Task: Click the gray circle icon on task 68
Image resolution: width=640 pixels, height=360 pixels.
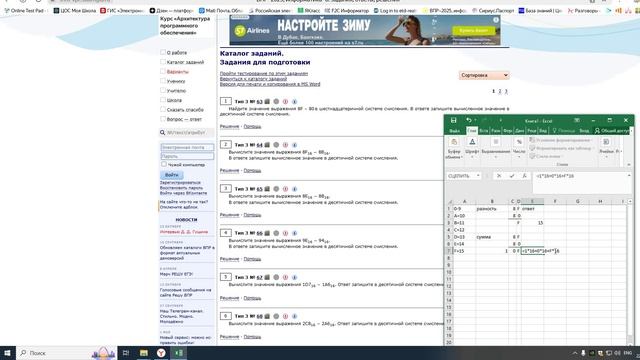Action: 276,316
